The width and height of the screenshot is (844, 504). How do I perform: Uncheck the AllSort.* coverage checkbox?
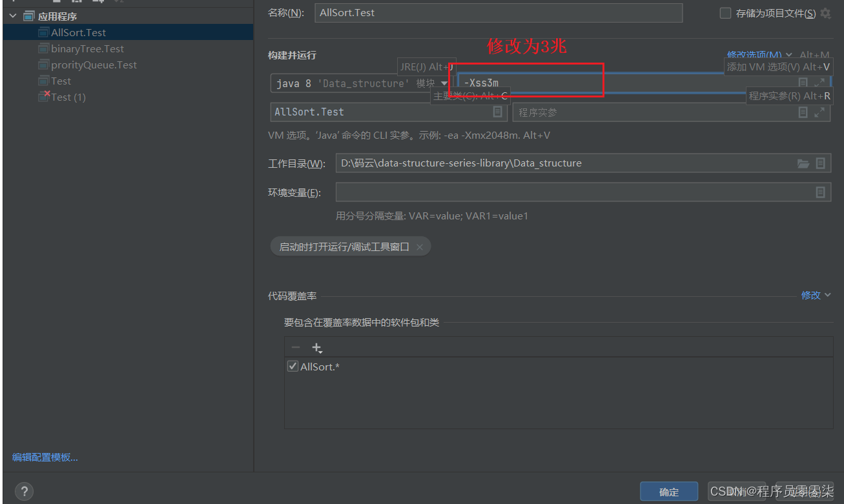293,367
